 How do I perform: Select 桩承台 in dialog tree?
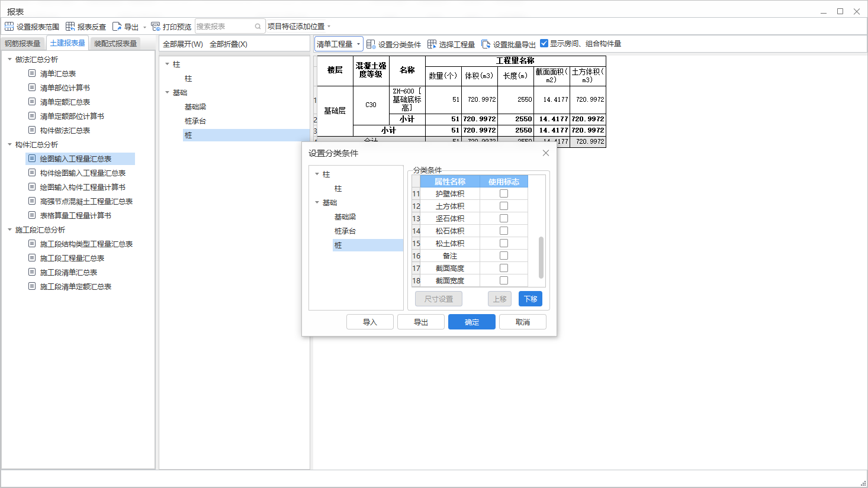click(345, 231)
